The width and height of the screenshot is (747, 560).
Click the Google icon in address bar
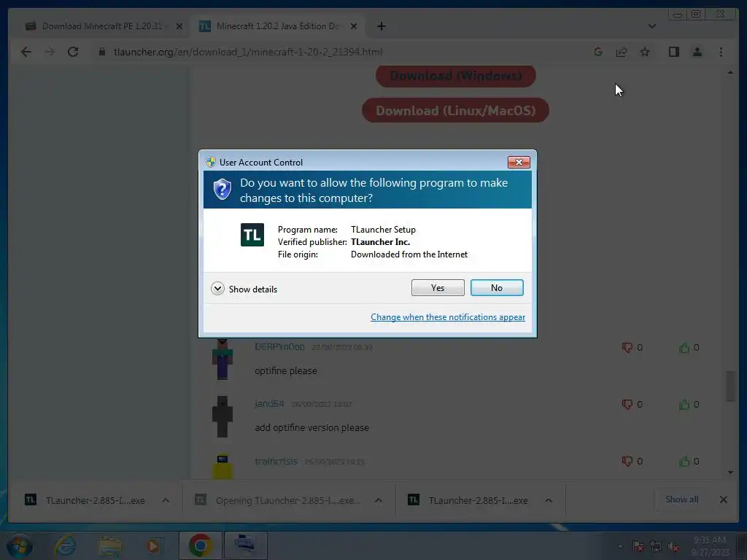[x=598, y=52]
